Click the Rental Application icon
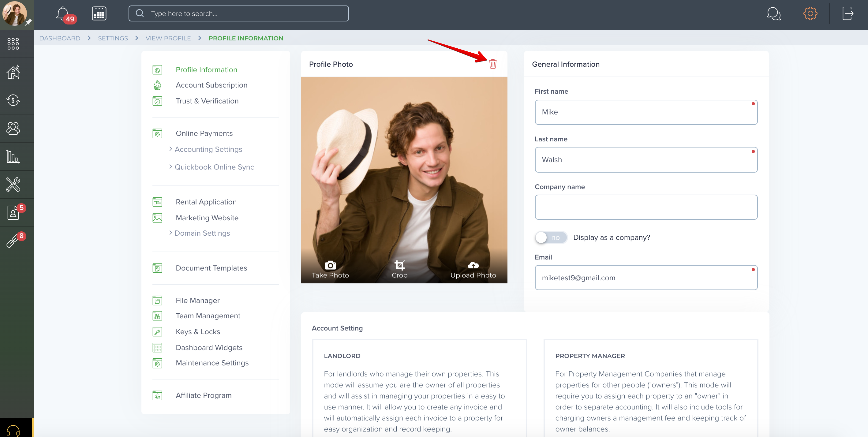Screen dimensions: 868x437 point(157,202)
